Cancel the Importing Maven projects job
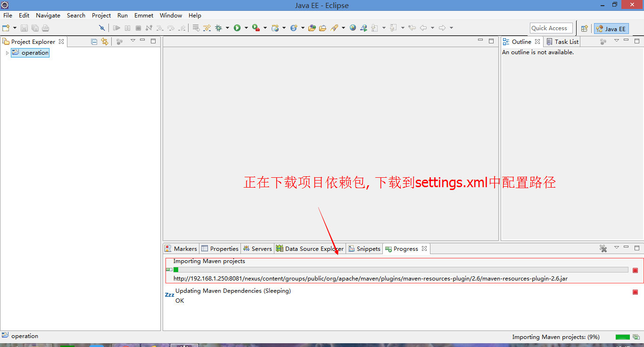The width and height of the screenshot is (644, 347). (x=635, y=270)
